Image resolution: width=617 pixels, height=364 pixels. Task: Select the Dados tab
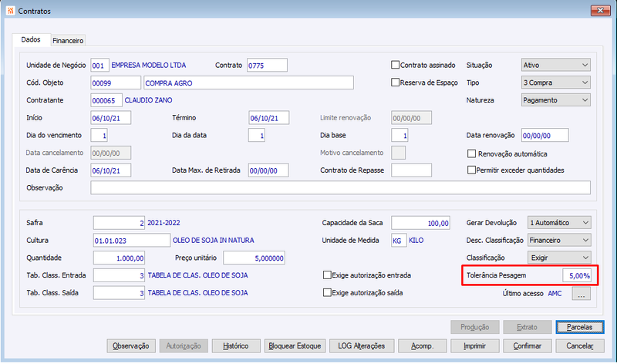(x=31, y=39)
